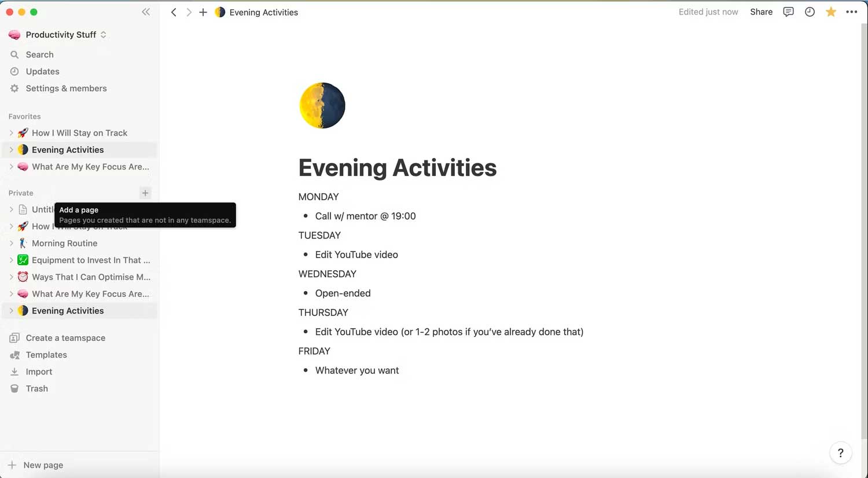Click the Search magnifier icon in sidebar
This screenshot has width=868, height=478.
pos(14,54)
